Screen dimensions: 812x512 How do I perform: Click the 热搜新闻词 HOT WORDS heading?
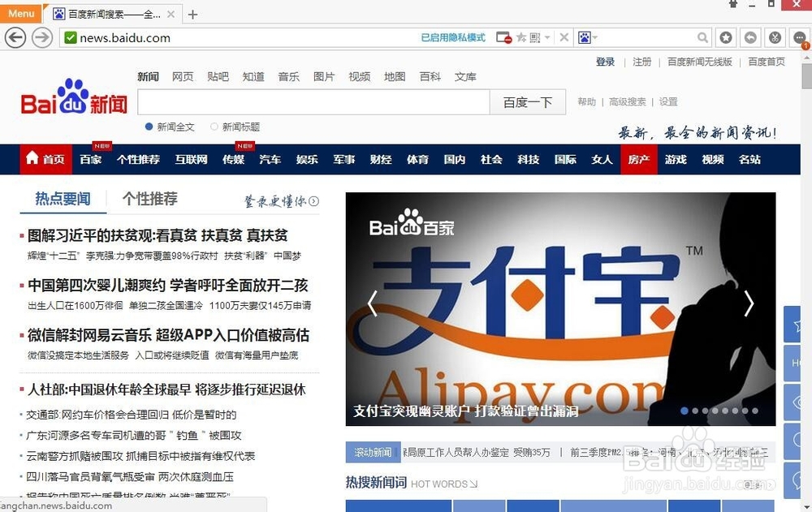412,483
